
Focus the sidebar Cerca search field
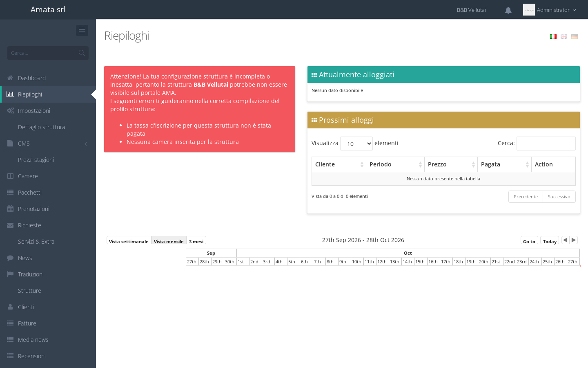coord(43,53)
